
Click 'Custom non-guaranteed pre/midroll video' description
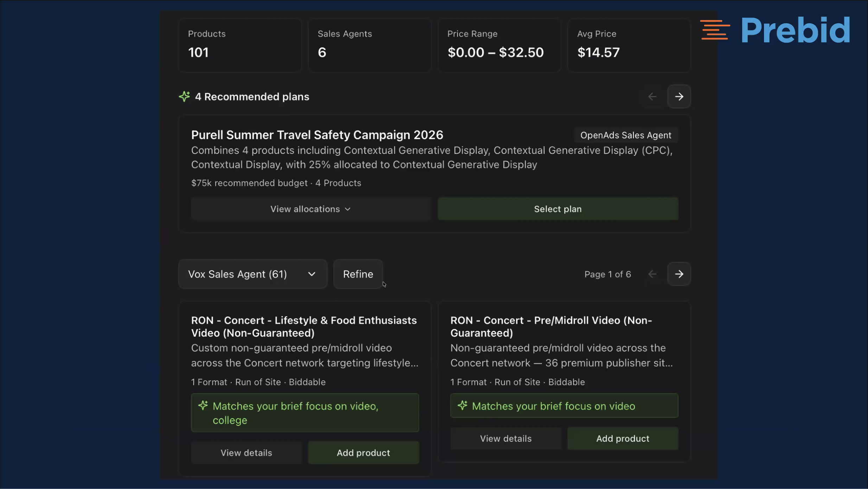point(305,355)
